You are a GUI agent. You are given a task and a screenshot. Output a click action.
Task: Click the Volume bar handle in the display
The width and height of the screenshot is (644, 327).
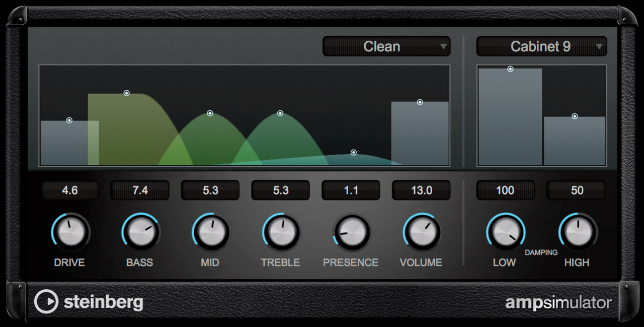(420, 102)
